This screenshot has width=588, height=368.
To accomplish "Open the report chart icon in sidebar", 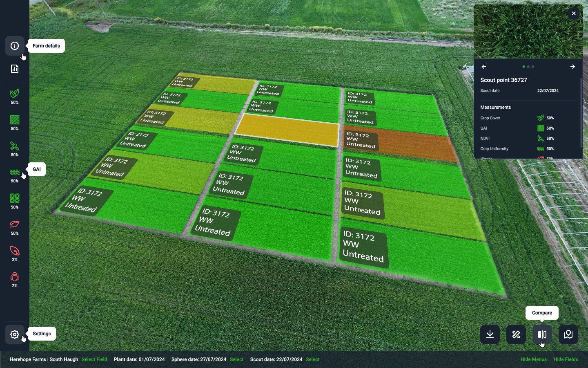I will tap(15, 69).
